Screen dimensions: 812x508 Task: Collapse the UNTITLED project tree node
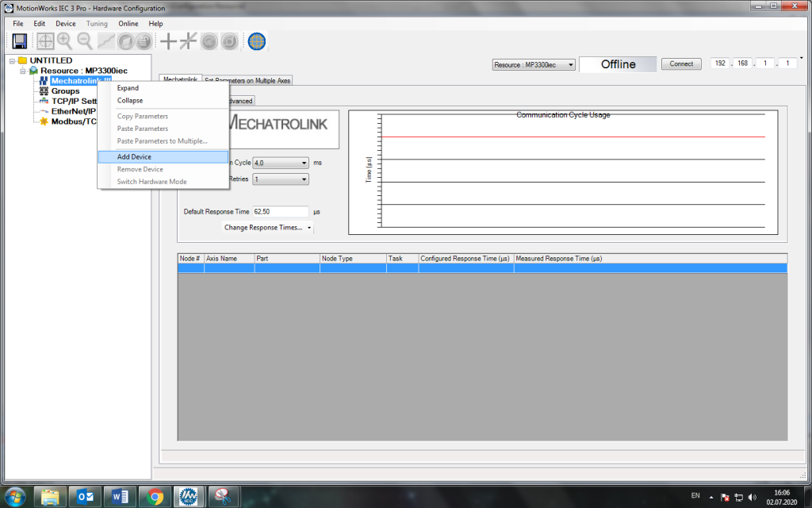point(12,60)
